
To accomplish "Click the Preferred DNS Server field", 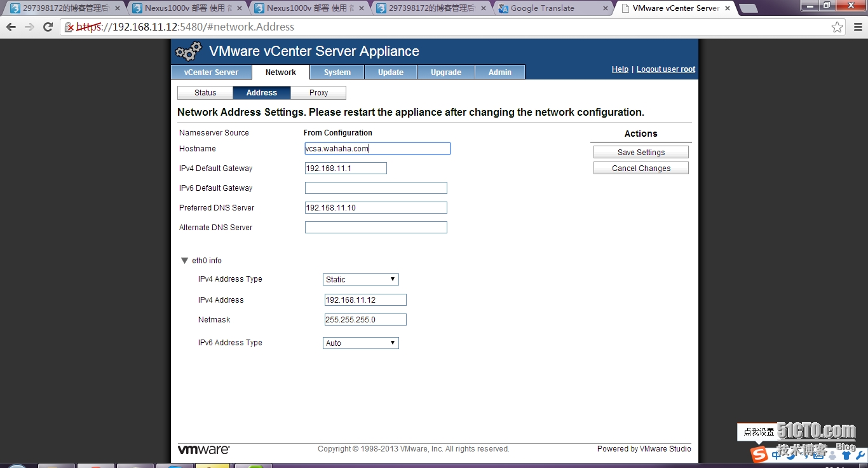I will (x=376, y=208).
